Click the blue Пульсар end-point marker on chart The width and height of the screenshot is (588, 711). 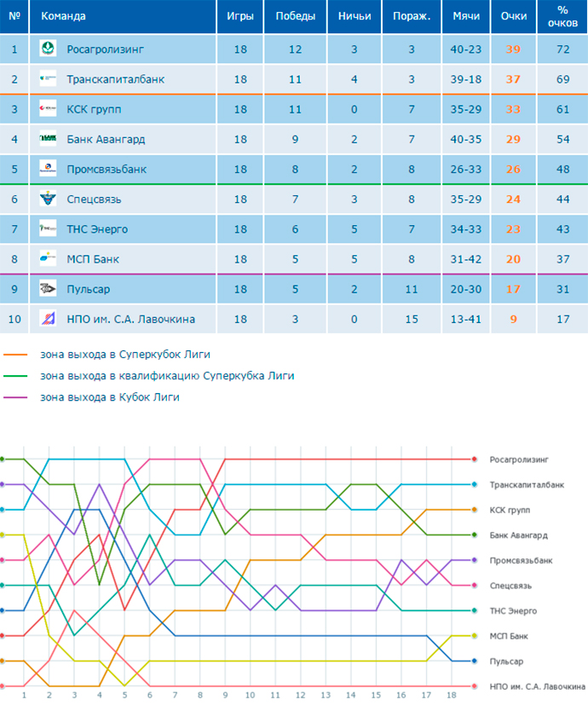pos(474,661)
